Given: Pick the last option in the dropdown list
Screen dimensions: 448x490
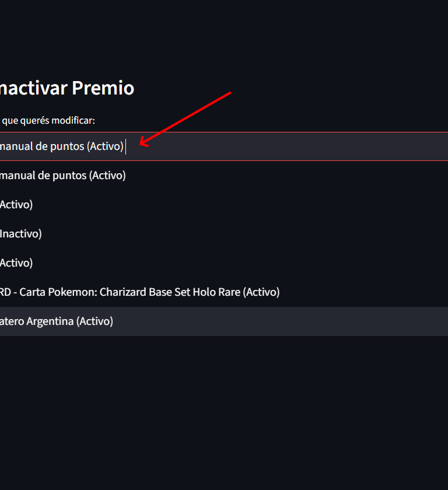Looking at the screenshot, I should click(57, 321).
